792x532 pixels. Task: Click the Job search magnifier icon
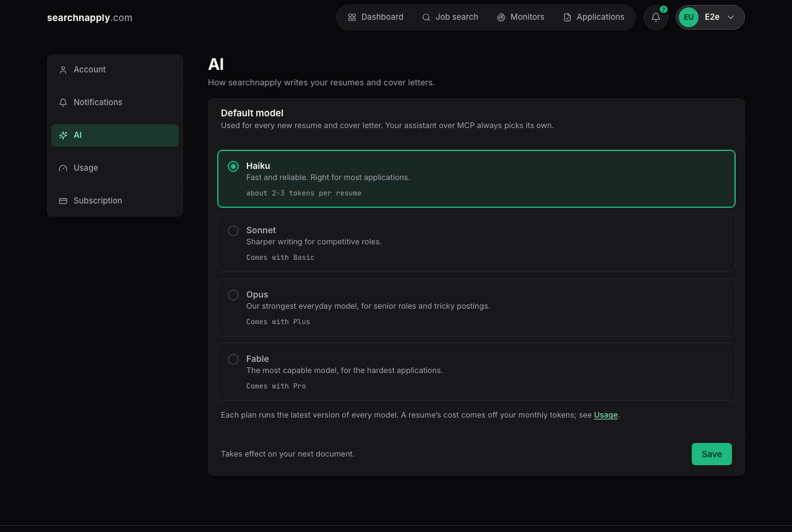pos(426,17)
